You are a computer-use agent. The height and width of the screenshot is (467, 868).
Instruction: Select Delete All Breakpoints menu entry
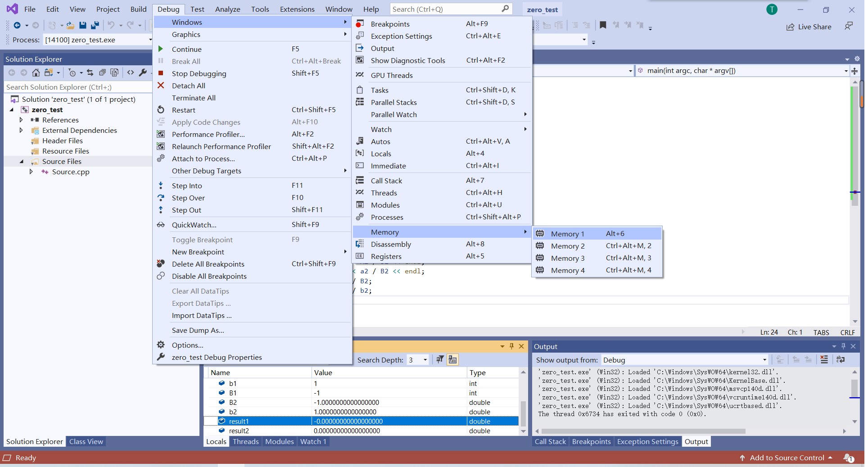[252, 264]
